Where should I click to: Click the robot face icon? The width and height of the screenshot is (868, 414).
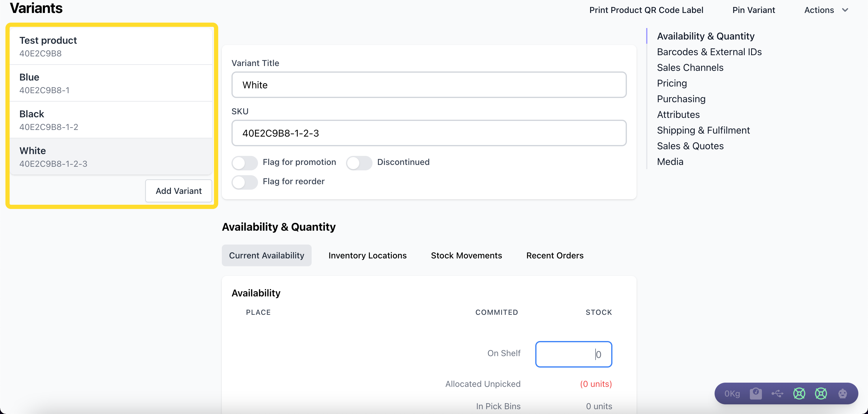[x=842, y=393]
